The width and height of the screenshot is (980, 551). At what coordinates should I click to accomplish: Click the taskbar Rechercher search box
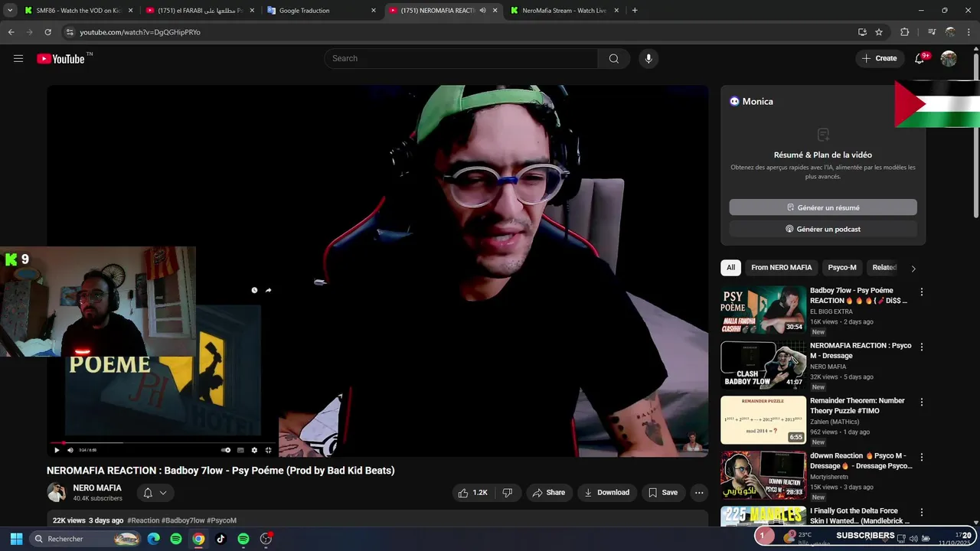(86, 539)
